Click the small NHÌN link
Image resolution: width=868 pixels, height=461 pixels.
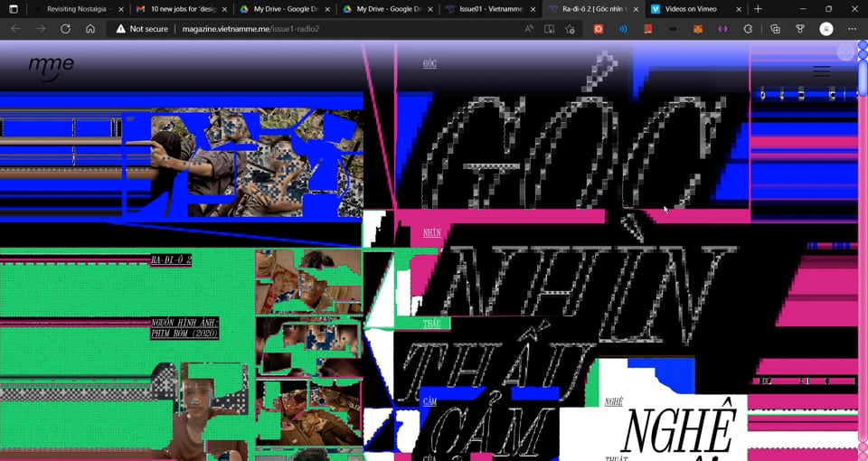[432, 233]
